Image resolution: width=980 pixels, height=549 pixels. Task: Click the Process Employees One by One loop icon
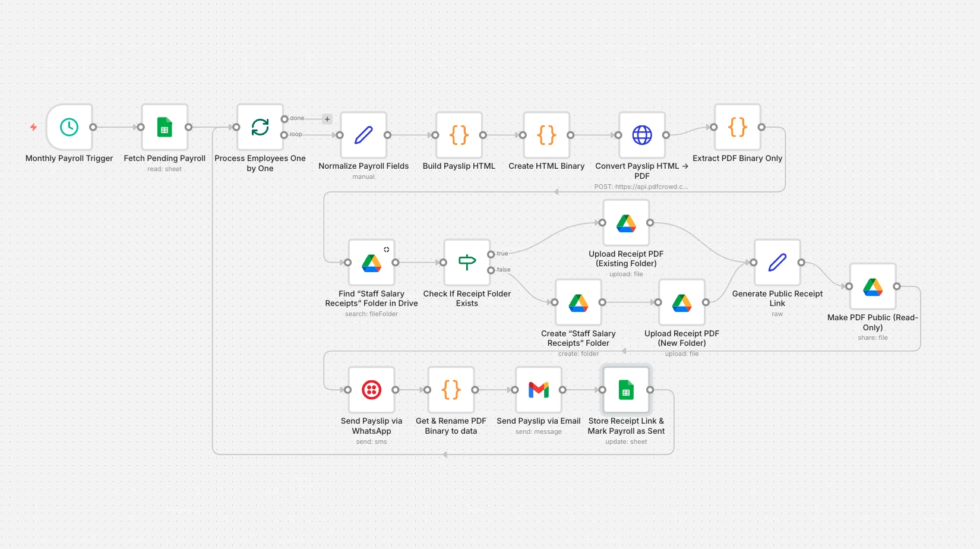260,127
